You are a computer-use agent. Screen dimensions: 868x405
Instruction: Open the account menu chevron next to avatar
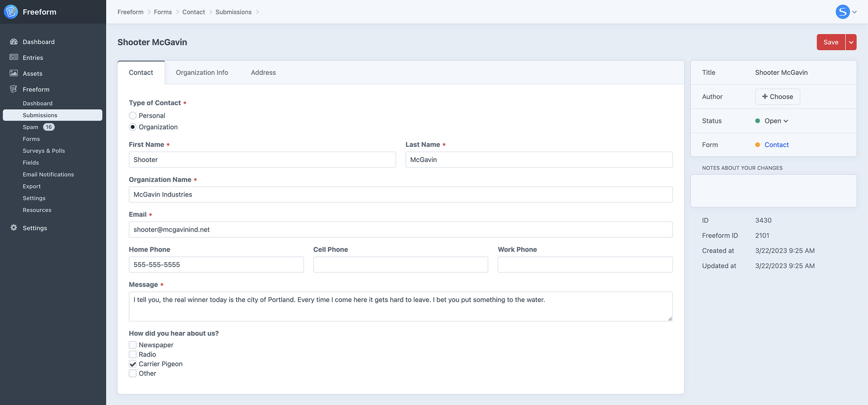pyautogui.click(x=854, y=11)
